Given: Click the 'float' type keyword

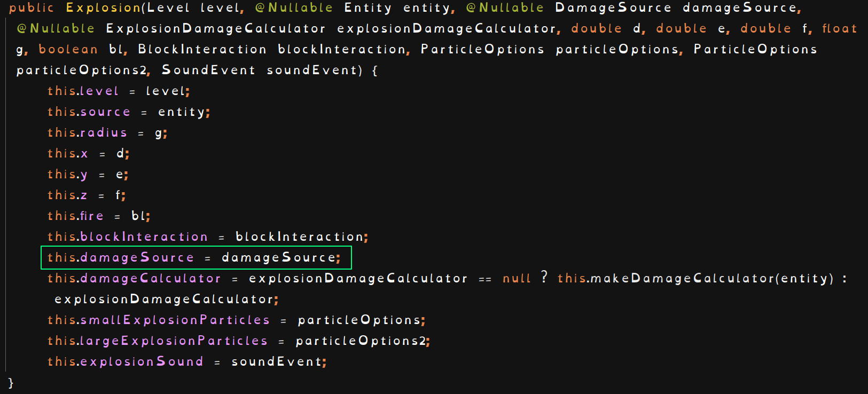Looking at the screenshot, I should coord(839,29).
